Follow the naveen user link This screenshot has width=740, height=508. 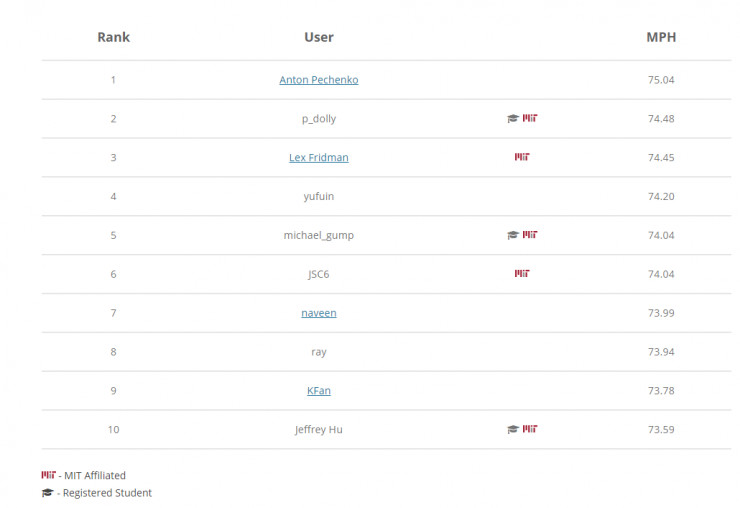pos(319,313)
